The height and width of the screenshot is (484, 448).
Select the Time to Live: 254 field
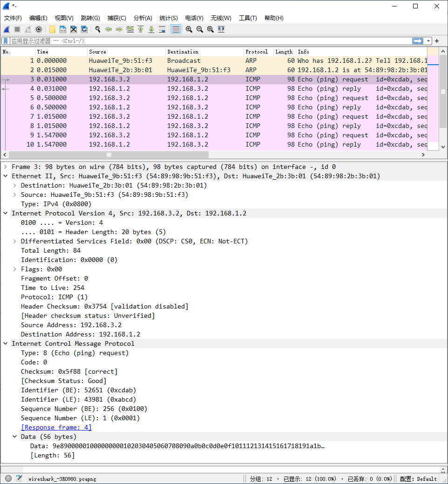tap(53, 288)
